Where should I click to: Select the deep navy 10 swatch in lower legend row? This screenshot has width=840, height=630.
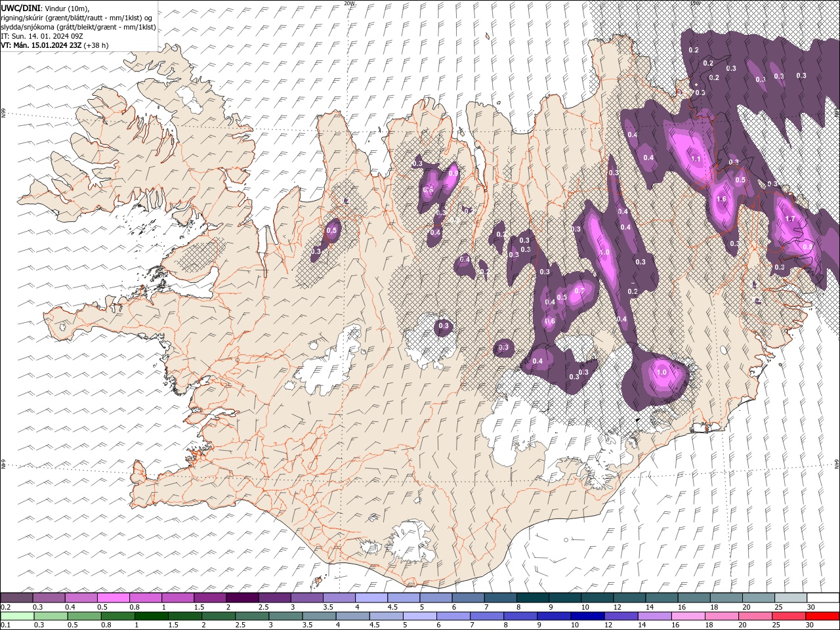587,616
